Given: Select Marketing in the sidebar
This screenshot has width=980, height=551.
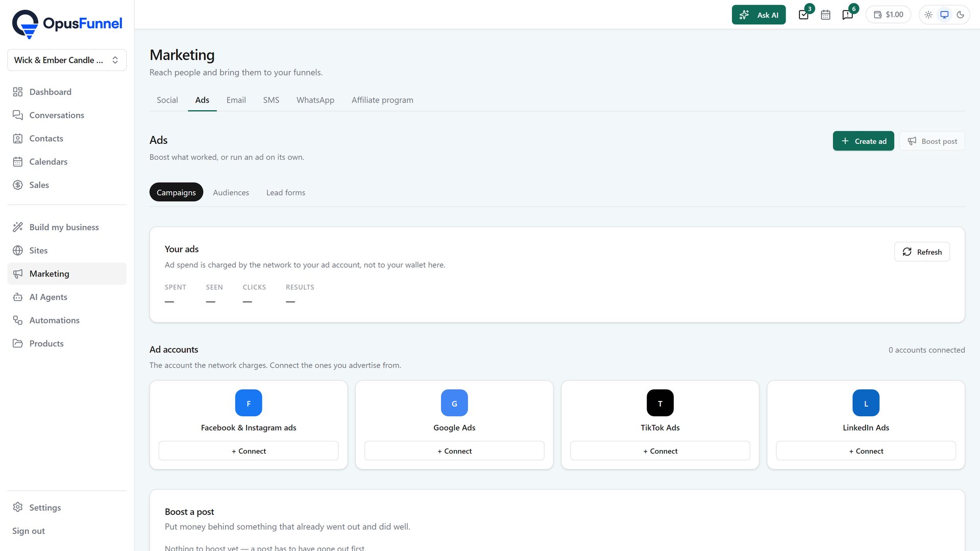Looking at the screenshot, I should 67,274.
